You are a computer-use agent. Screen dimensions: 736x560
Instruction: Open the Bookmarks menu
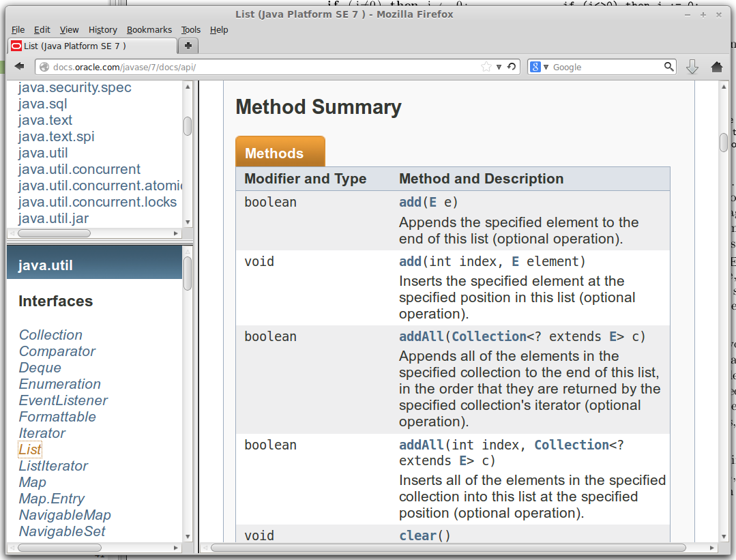tap(149, 29)
